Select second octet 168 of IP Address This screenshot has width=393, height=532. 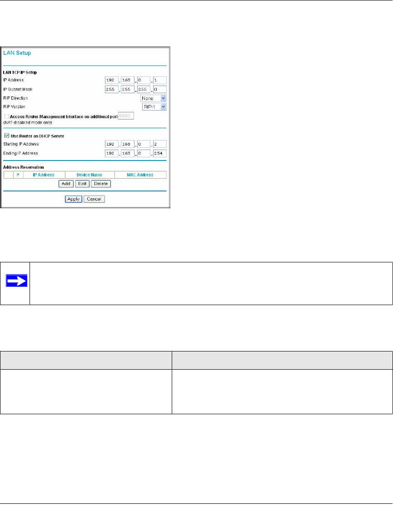tap(128, 80)
